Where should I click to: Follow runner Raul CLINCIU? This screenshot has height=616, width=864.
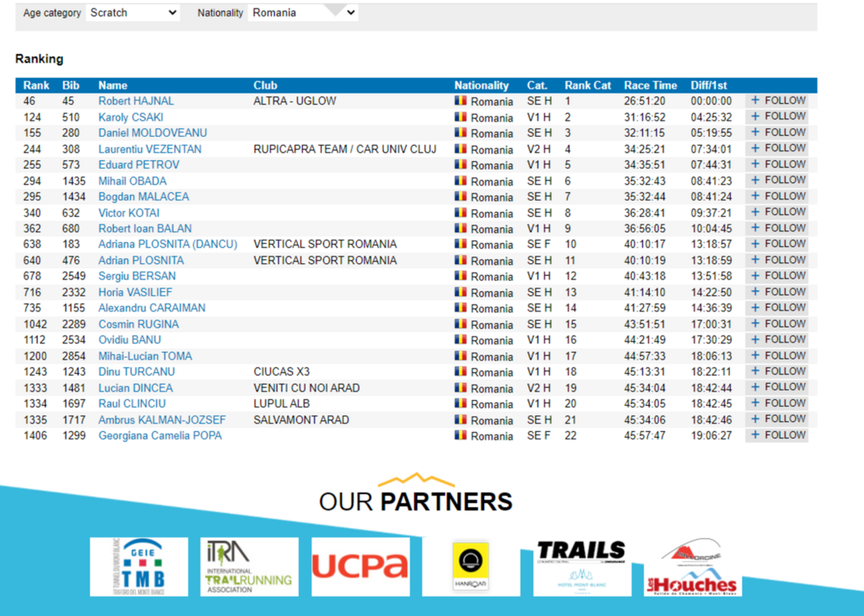[x=777, y=403]
